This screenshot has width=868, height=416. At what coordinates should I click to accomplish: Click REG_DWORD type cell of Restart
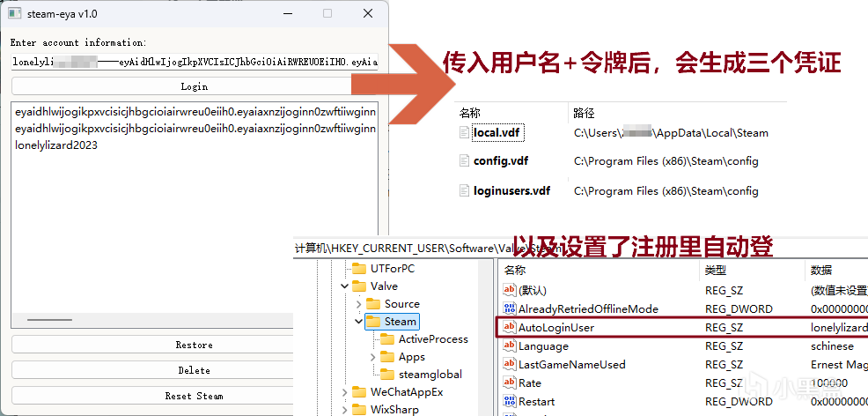pos(737,402)
